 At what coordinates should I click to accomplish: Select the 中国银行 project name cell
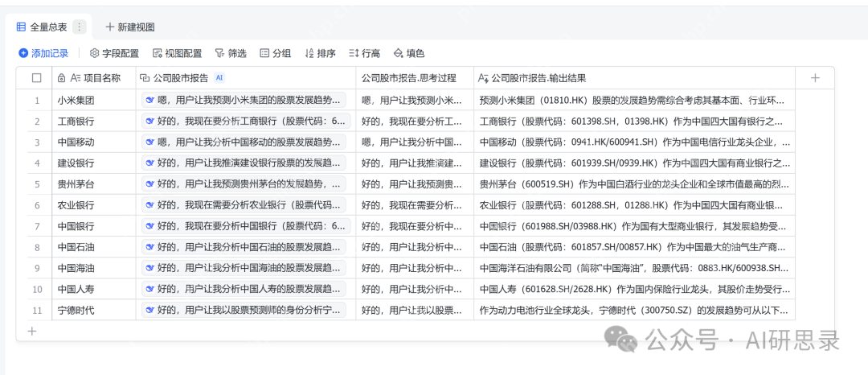point(93,227)
